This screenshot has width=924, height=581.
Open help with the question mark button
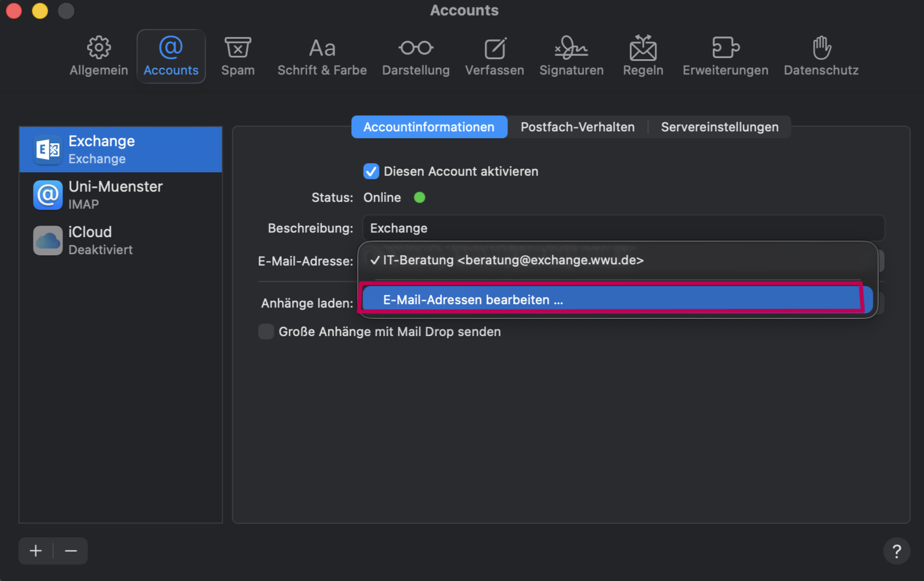click(896, 551)
